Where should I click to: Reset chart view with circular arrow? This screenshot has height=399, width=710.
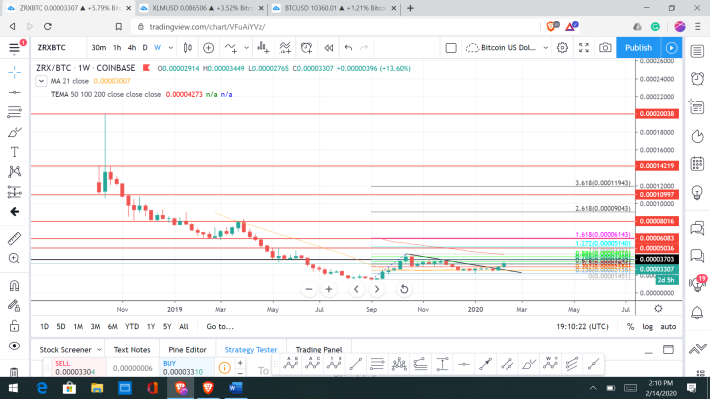click(404, 289)
